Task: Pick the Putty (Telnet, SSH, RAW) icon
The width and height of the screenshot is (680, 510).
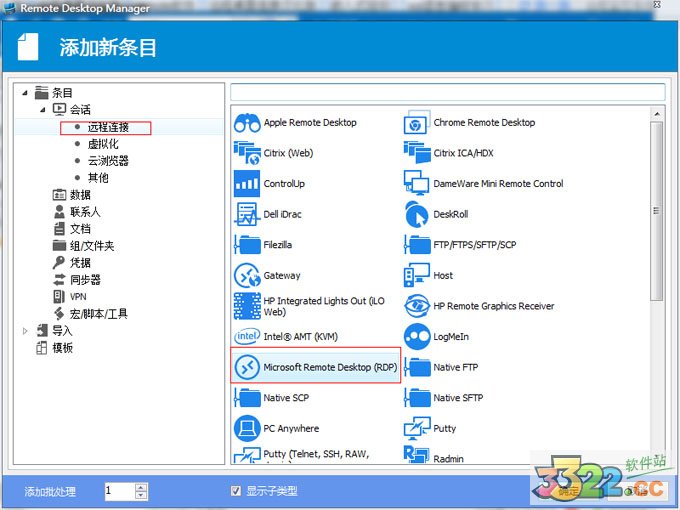Action: [x=247, y=455]
